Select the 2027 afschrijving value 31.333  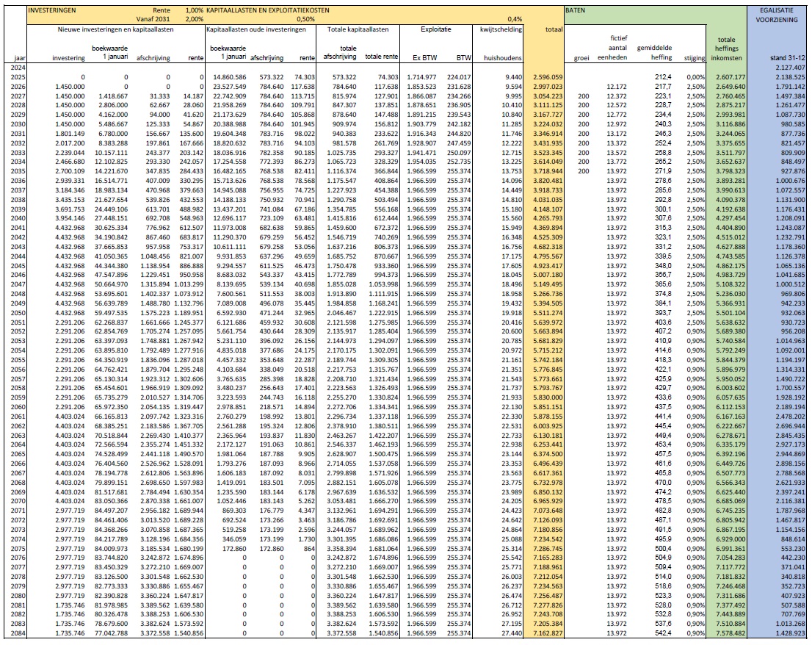tap(160, 96)
